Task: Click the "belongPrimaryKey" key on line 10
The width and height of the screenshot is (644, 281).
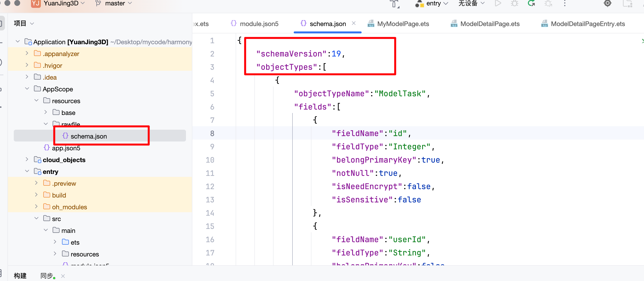Action: (374, 160)
